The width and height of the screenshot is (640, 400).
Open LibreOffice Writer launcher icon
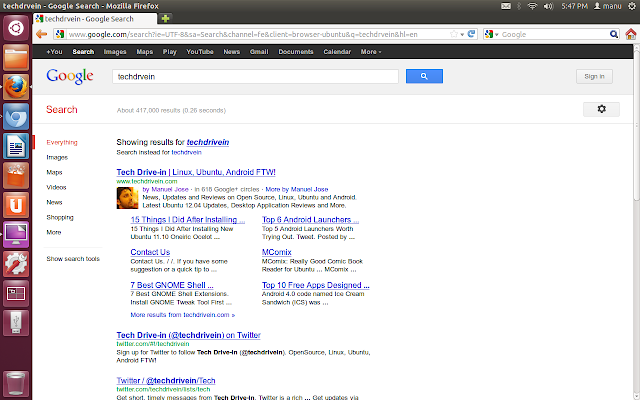16,146
